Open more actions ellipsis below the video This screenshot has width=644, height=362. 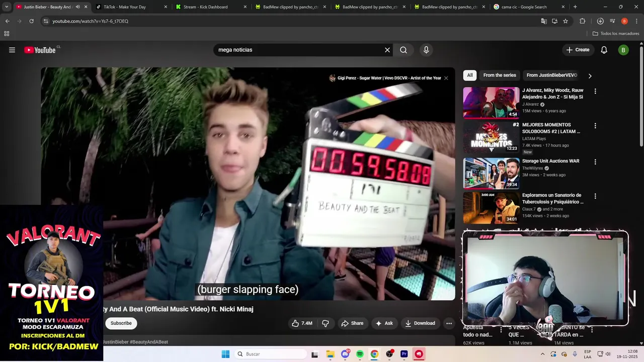(449, 323)
